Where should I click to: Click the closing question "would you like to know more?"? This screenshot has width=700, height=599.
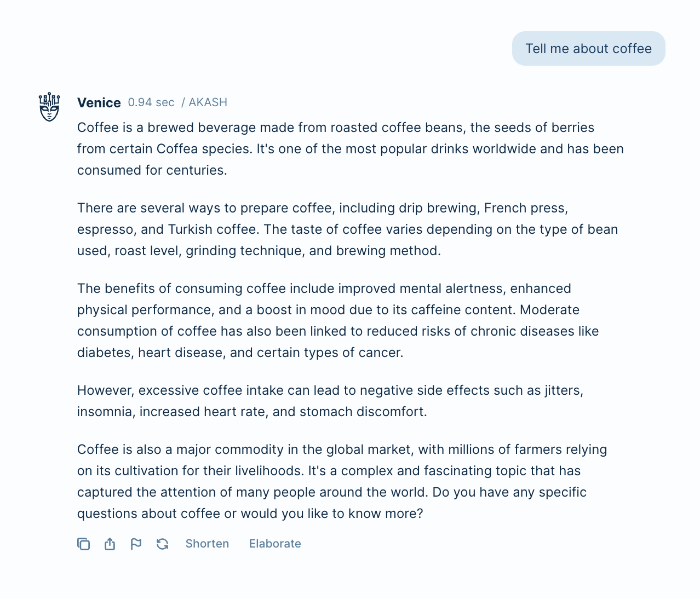click(x=332, y=514)
